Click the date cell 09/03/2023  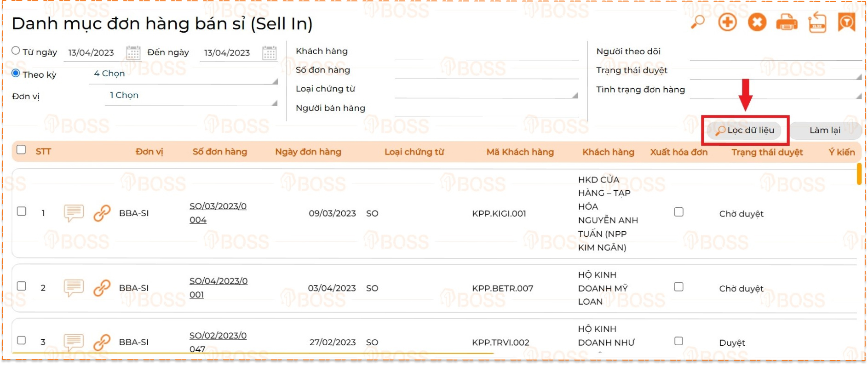pos(332,214)
